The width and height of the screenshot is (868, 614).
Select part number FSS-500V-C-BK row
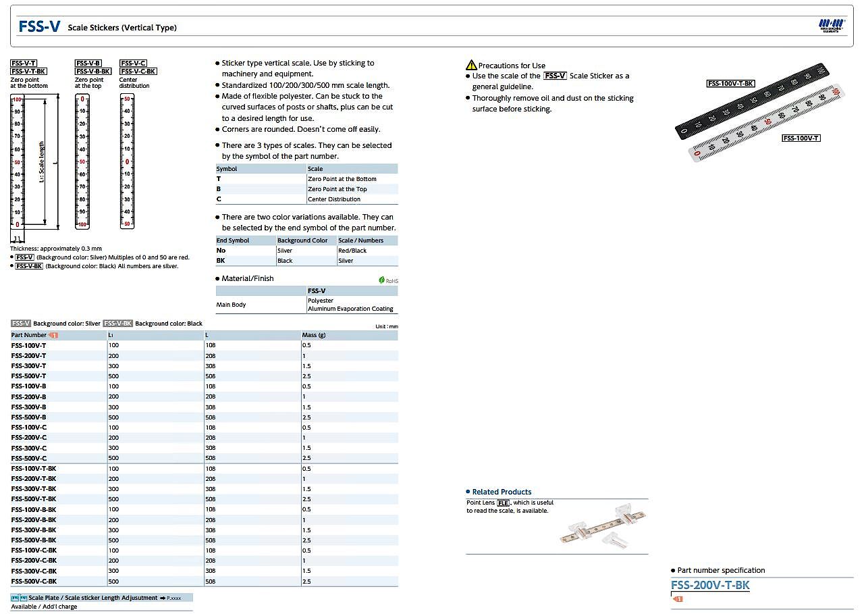pyautogui.click(x=204, y=582)
